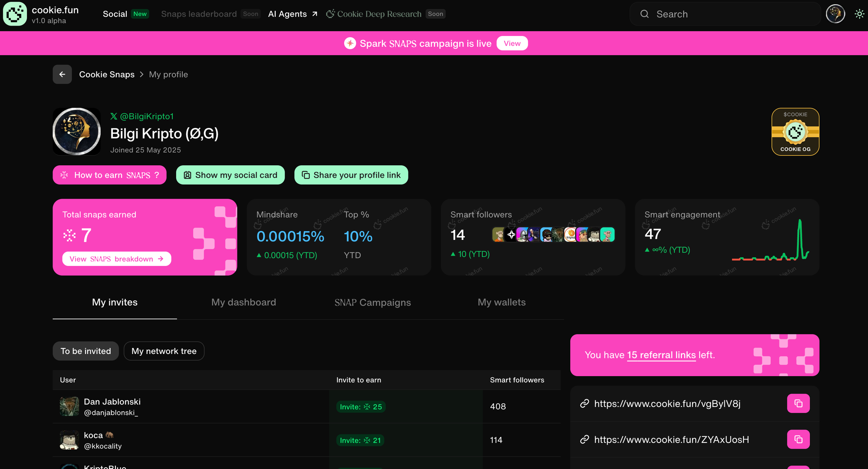
Task: Click the Top % 10% value
Action: tap(358, 236)
